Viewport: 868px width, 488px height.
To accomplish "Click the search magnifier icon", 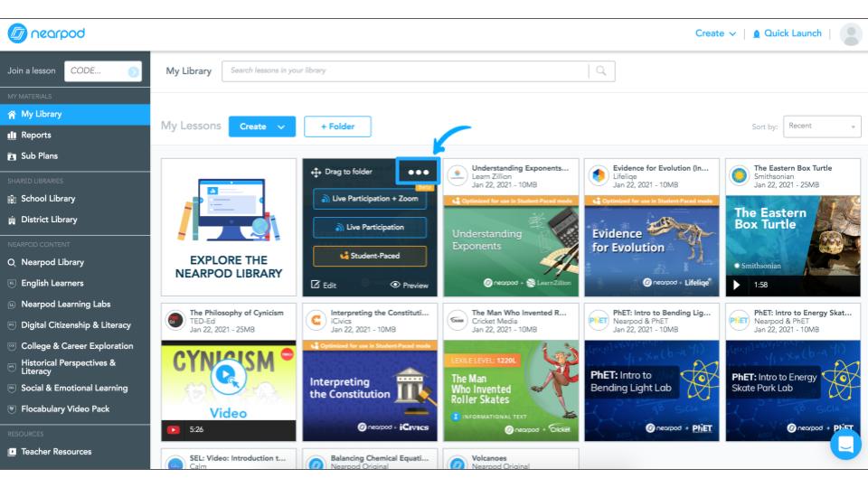I will 601,70.
